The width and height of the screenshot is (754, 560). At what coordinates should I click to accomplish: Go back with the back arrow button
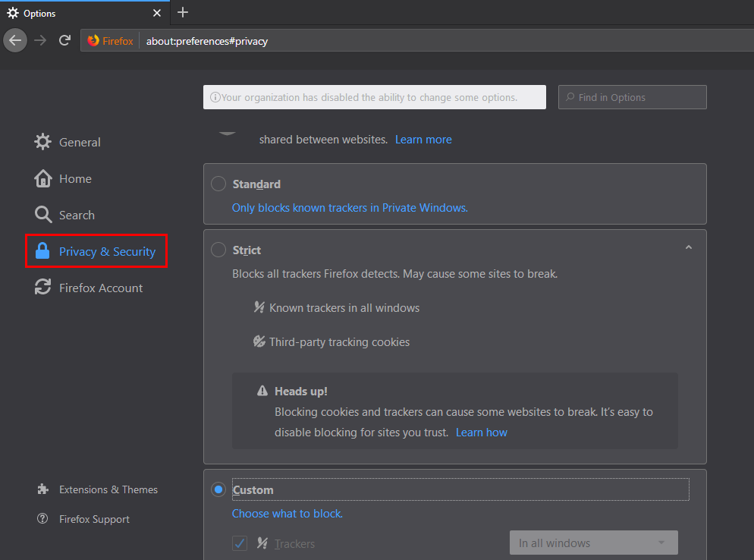tap(15, 40)
